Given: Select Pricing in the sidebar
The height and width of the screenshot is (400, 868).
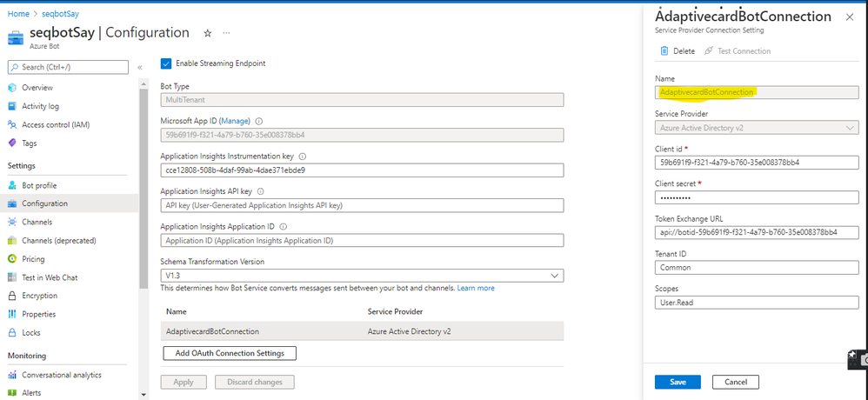Looking at the screenshot, I should tap(33, 259).
